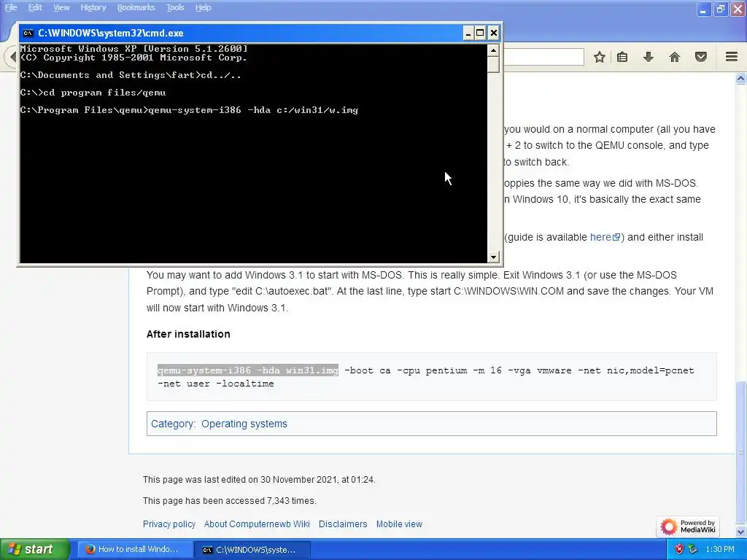
Task: Open the Edit menu
Action: tap(35, 7)
